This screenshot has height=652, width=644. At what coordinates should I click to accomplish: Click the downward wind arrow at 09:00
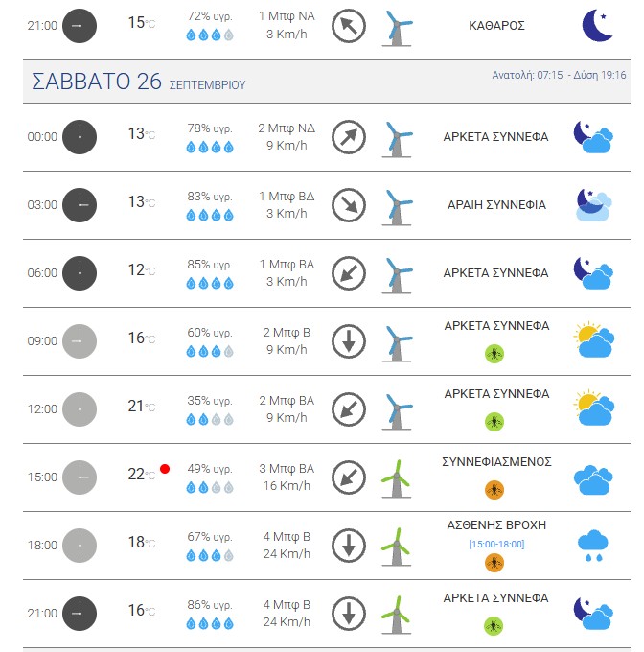pos(349,341)
